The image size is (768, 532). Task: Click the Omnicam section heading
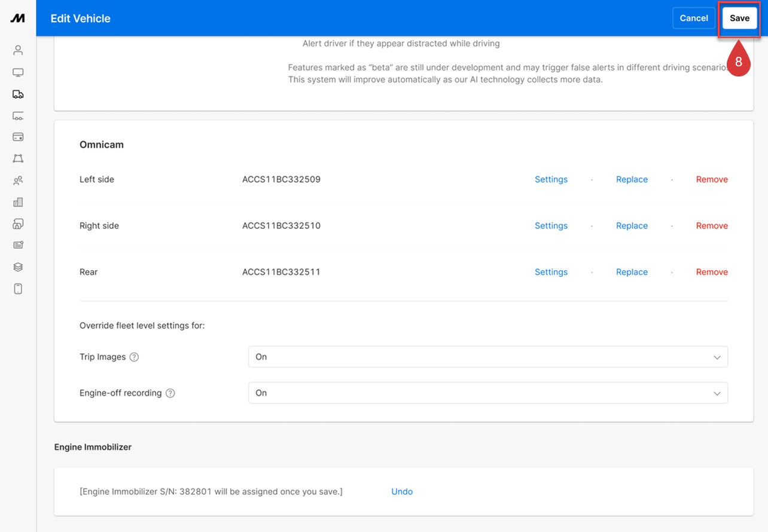tap(102, 145)
